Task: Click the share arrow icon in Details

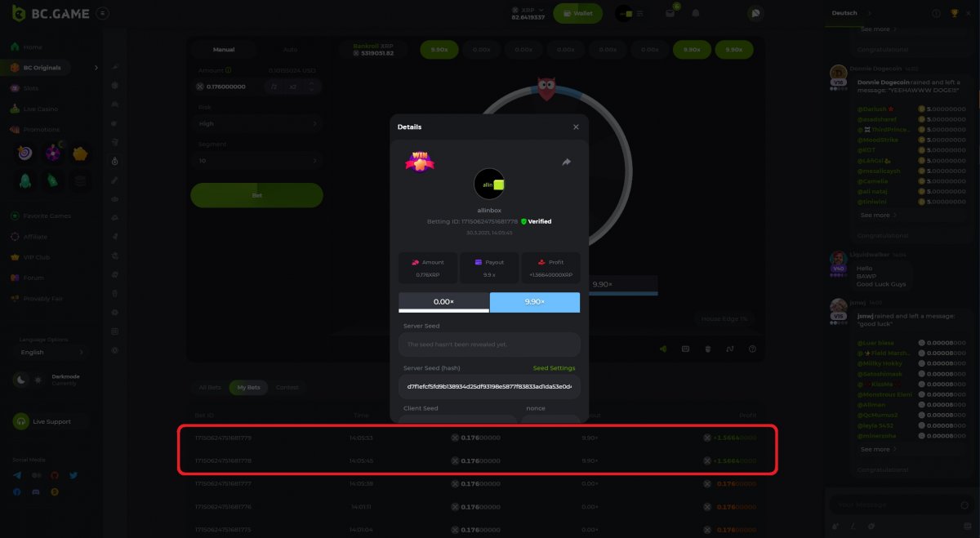Action: [567, 162]
